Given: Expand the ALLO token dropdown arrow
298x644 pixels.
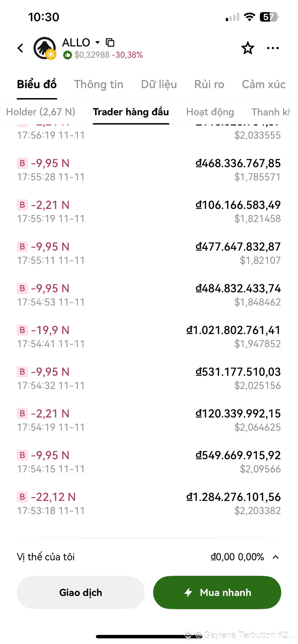Looking at the screenshot, I should point(98,42).
